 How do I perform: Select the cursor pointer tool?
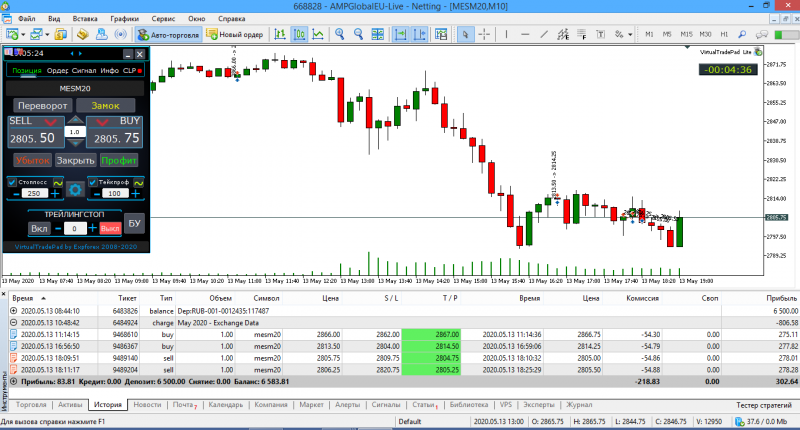[x=465, y=34]
